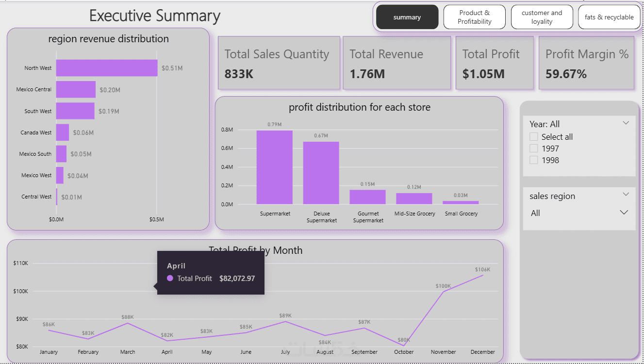This screenshot has width=644, height=364.
Task: Open the summary page tab
Action: tap(407, 17)
